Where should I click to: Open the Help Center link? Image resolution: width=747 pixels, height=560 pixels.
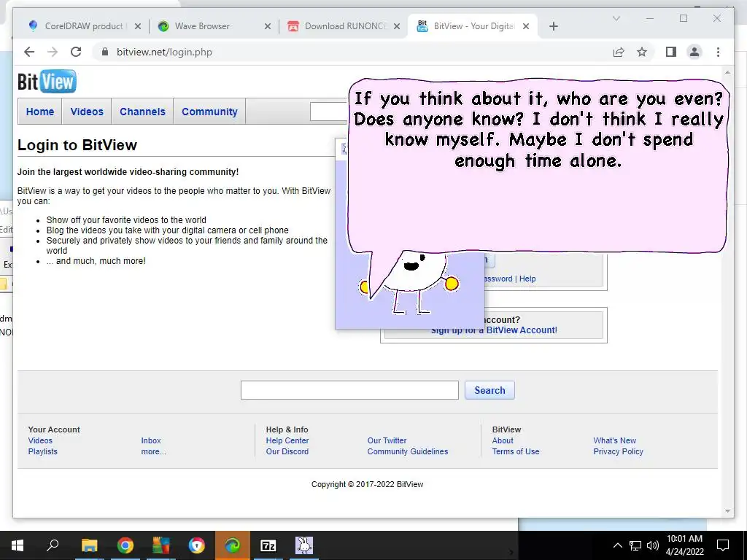coord(287,440)
